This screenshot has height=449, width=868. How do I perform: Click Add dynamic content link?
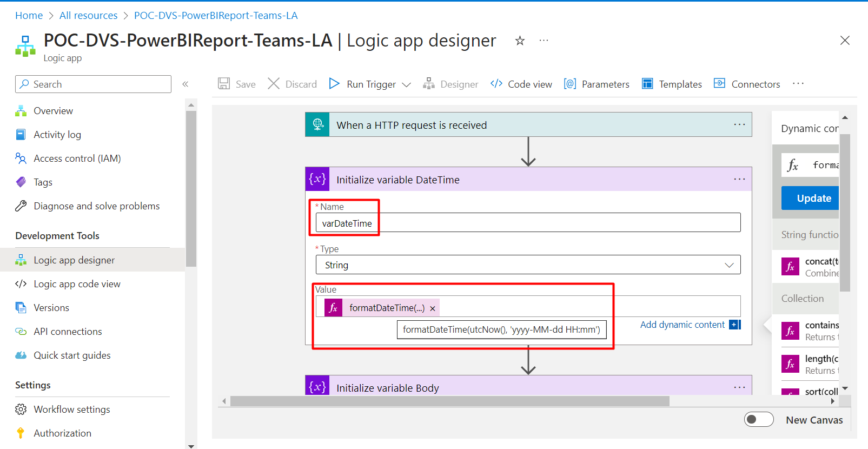[683, 325]
